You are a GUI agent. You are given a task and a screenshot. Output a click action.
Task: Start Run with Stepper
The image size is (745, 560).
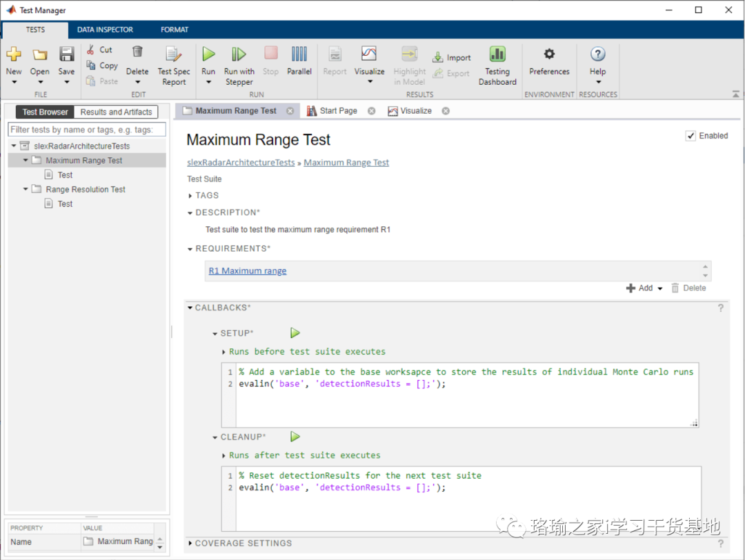pyautogui.click(x=239, y=54)
